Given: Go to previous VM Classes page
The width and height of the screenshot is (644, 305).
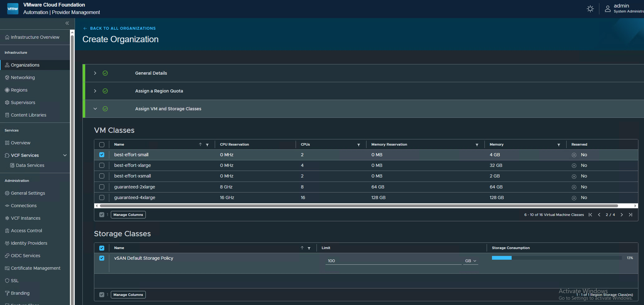Looking at the screenshot, I should (599, 215).
